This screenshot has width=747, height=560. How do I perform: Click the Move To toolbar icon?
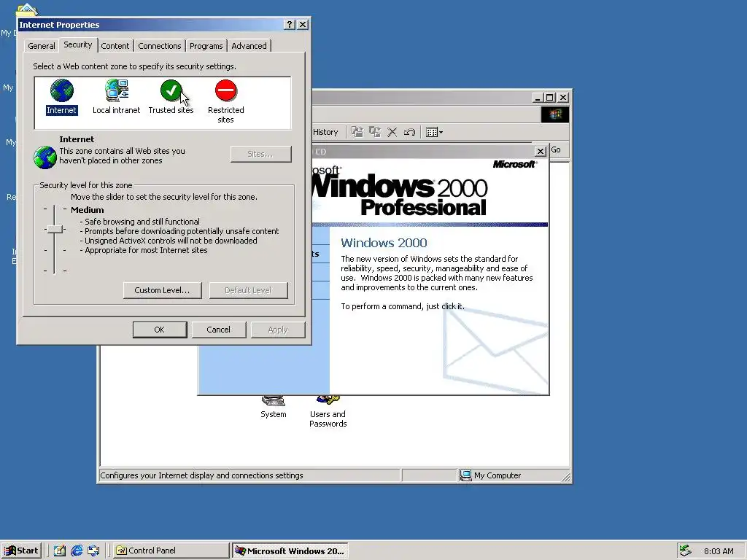point(357,132)
